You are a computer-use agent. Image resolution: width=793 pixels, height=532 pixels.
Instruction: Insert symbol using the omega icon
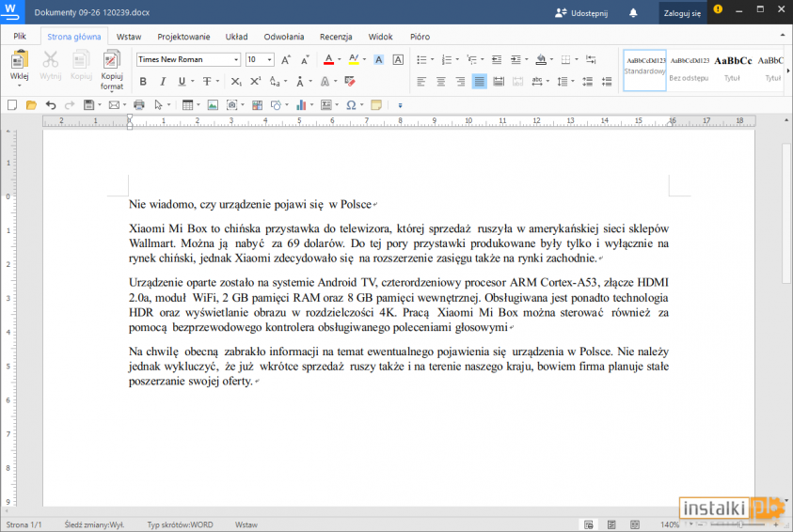click(x=350, y=104)
